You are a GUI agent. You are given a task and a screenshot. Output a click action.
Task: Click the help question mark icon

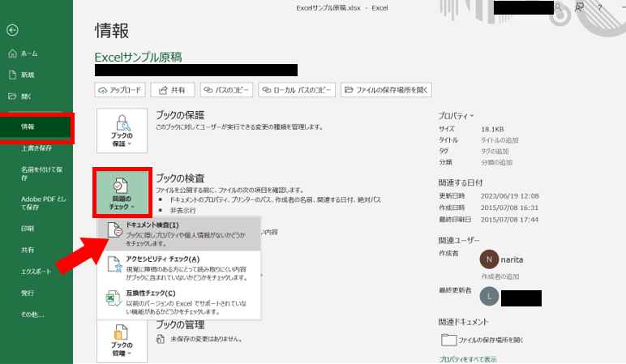click(600, 7)
